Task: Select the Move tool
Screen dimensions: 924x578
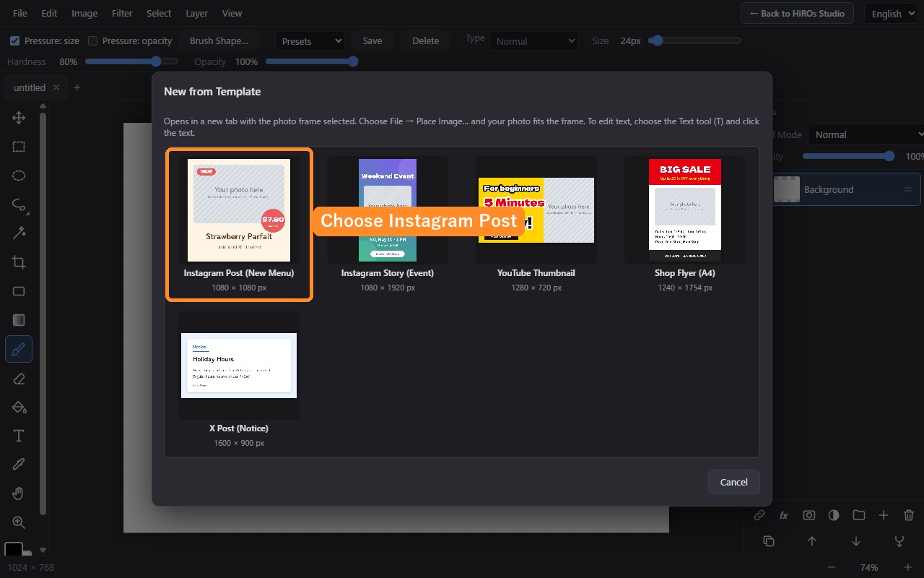Action: click(x=19, y=118)
